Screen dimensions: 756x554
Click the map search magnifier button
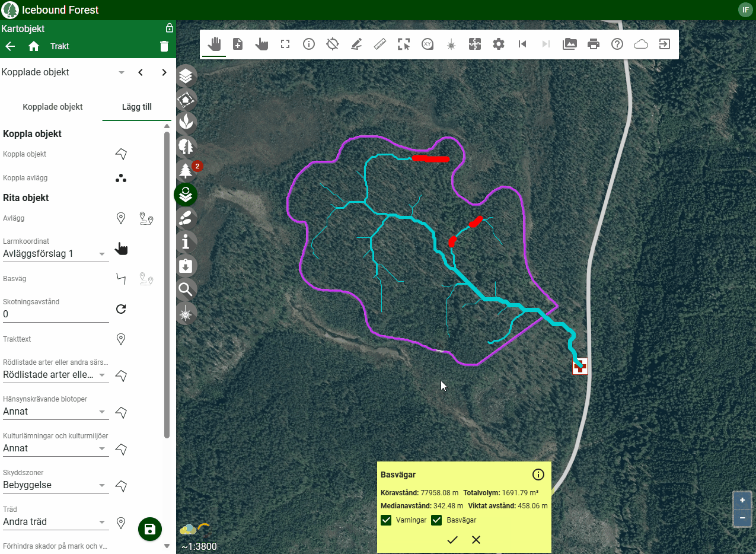[186, 289]
